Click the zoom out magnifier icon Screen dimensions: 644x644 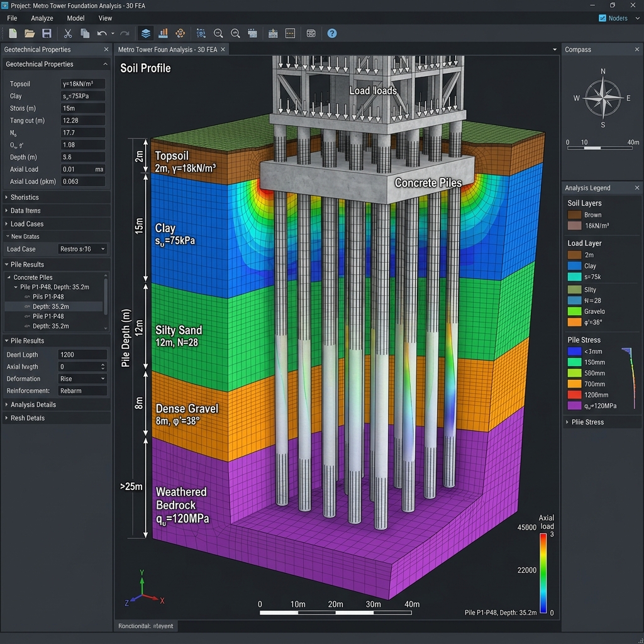pyautogui.click(x=218, y=34)
